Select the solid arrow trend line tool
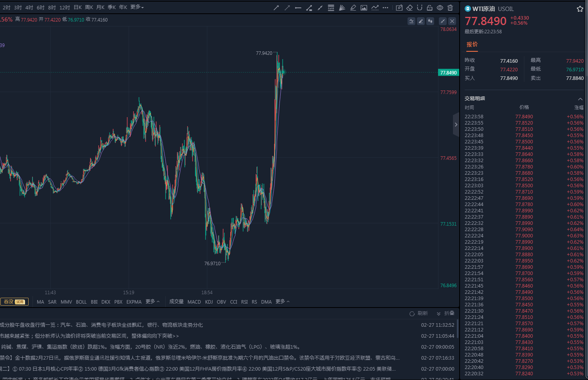588x380 pixels. click(276, 8)
